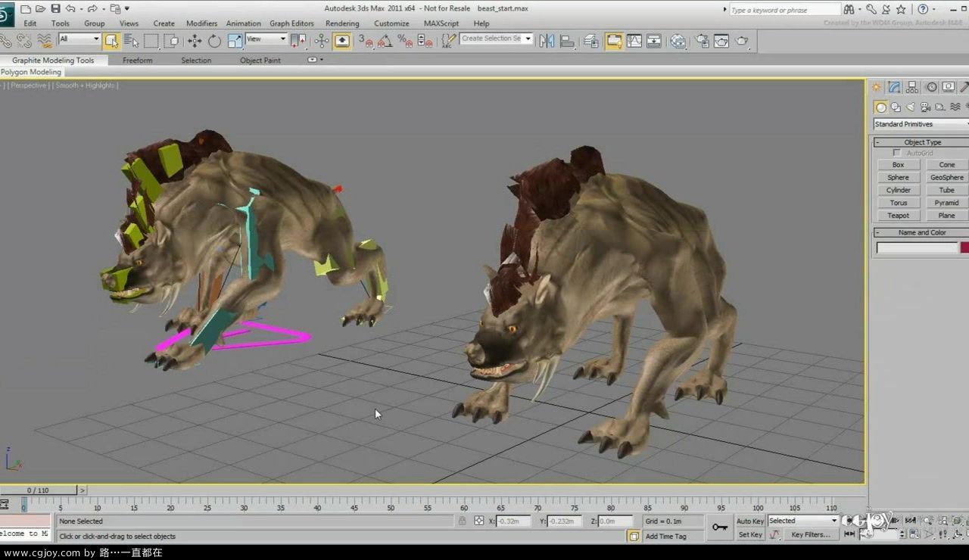Switch to the Freeform ribbon tab
The image size is (969, 560).
click(x=137, y=61)
